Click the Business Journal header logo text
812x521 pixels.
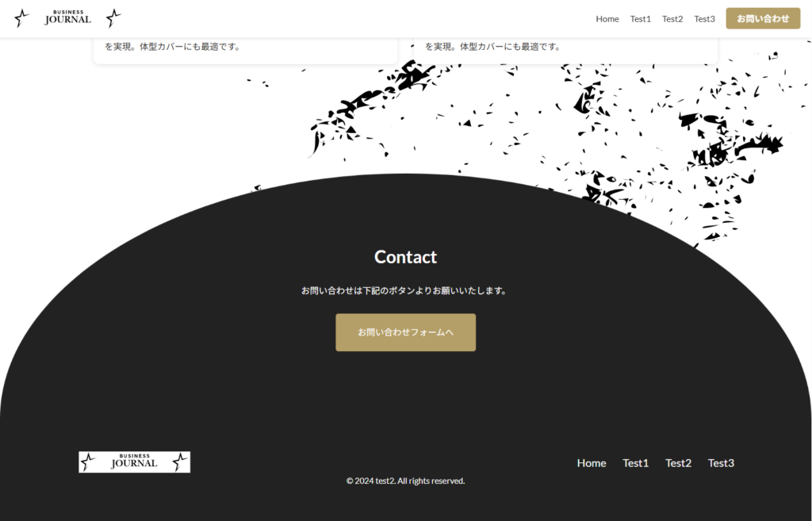67,18
